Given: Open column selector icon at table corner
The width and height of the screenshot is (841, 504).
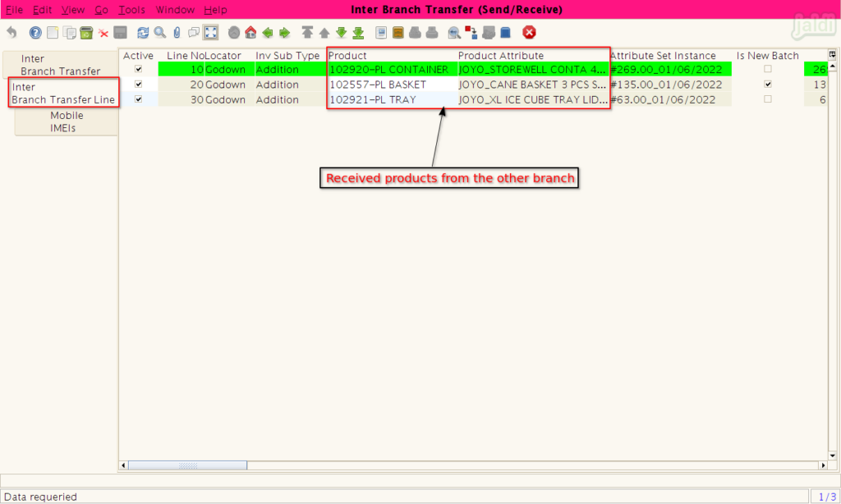Looking at the screenshot, I should click(x=833, y=55).
